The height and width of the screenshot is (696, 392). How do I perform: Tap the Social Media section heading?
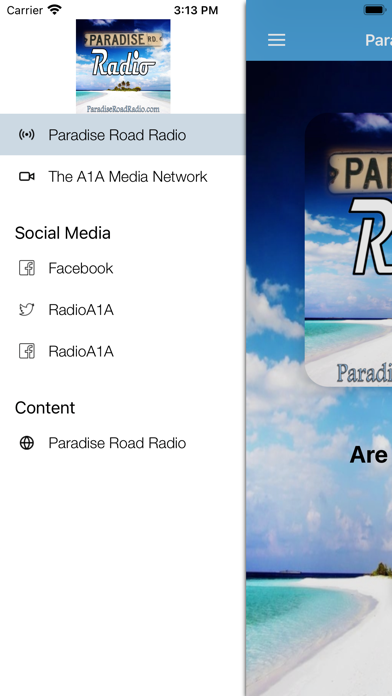[63, 233]
